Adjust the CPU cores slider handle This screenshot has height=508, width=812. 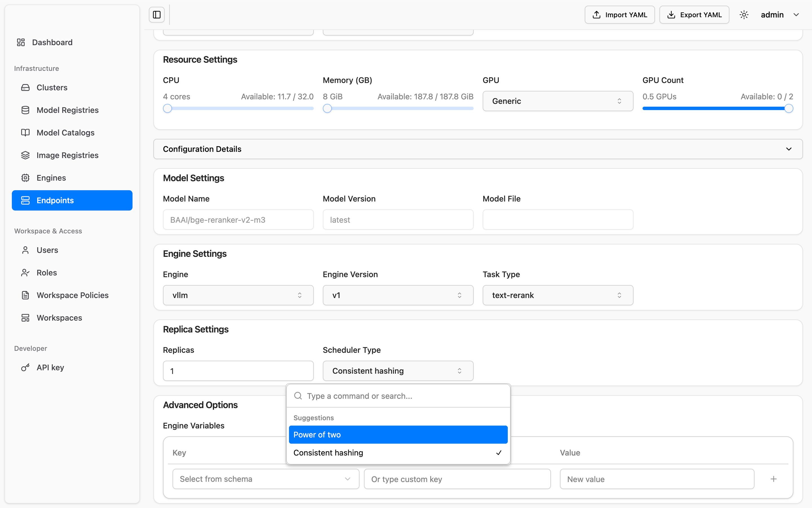167,109
